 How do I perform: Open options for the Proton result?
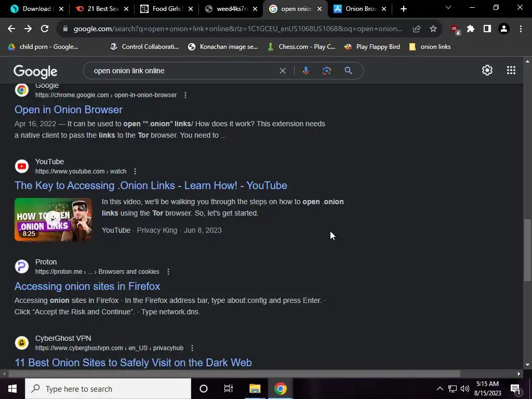coord(168,272)
